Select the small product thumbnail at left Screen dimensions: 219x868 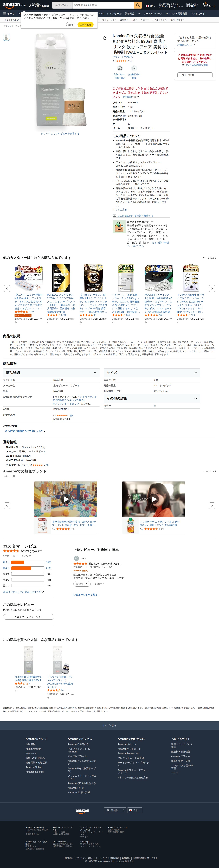[6, 37]
